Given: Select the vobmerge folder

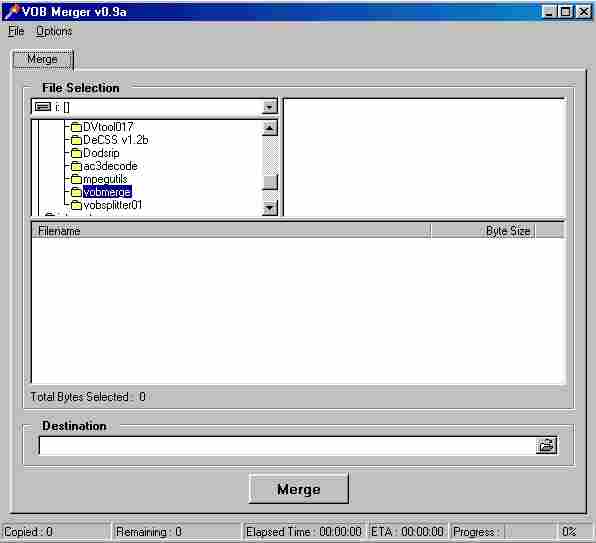Looking at the screenshot, I should tap(107, 192).
